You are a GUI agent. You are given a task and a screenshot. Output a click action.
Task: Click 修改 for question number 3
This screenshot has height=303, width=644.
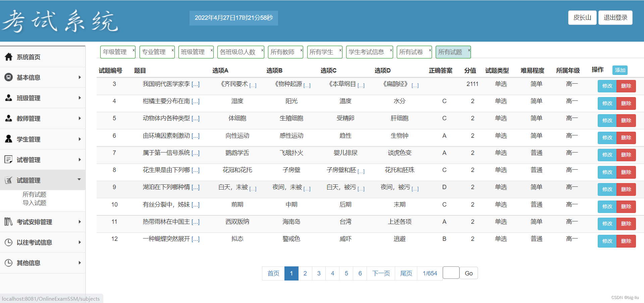coord(607,86)
